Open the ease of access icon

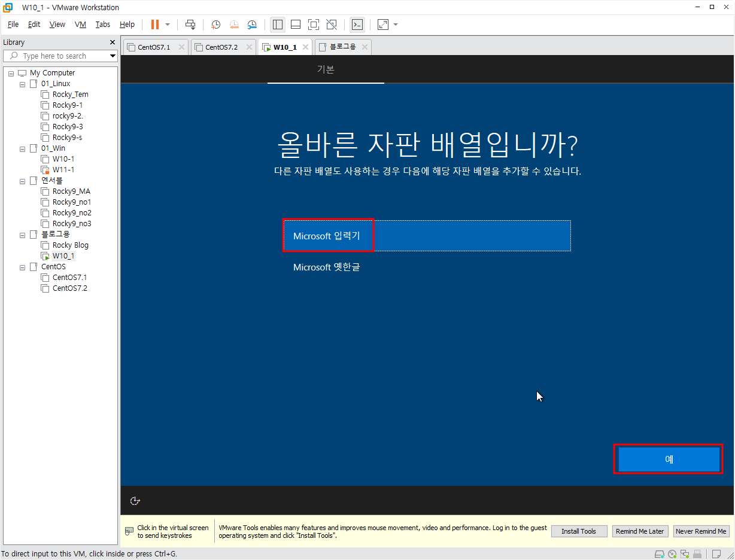point(135,501)
